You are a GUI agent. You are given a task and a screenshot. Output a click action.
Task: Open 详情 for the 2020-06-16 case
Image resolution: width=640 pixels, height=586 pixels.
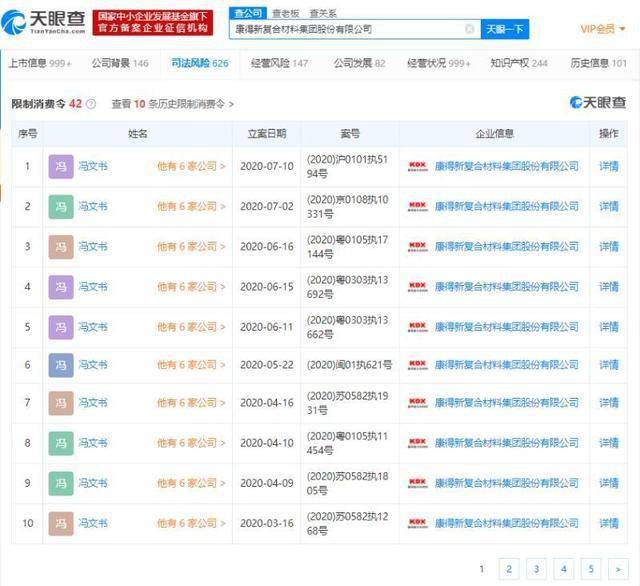(609, 247)
